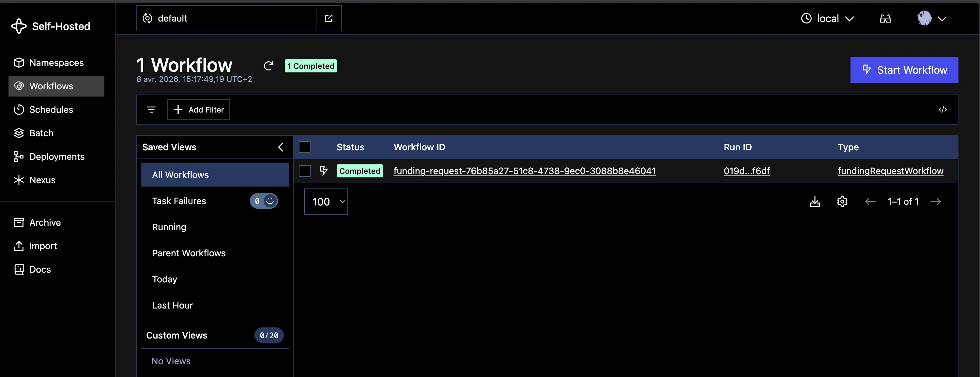Switch to the Today saved view

point(164,279)
